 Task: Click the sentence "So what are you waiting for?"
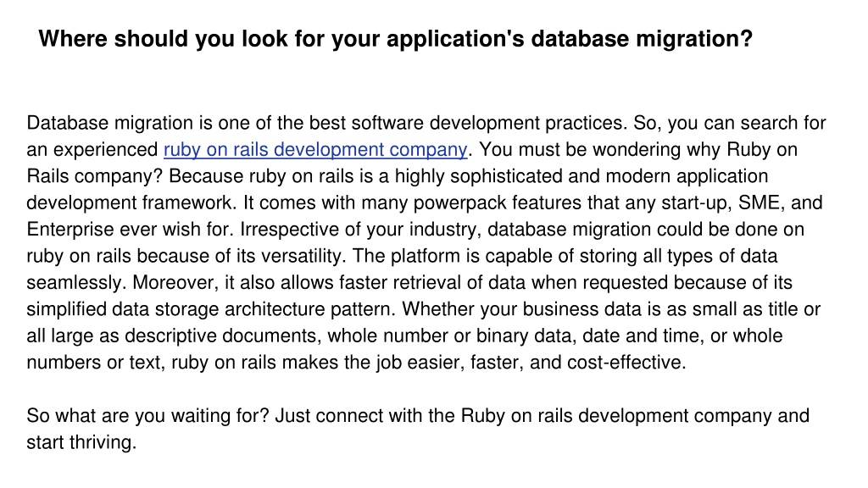click(147, 416)
